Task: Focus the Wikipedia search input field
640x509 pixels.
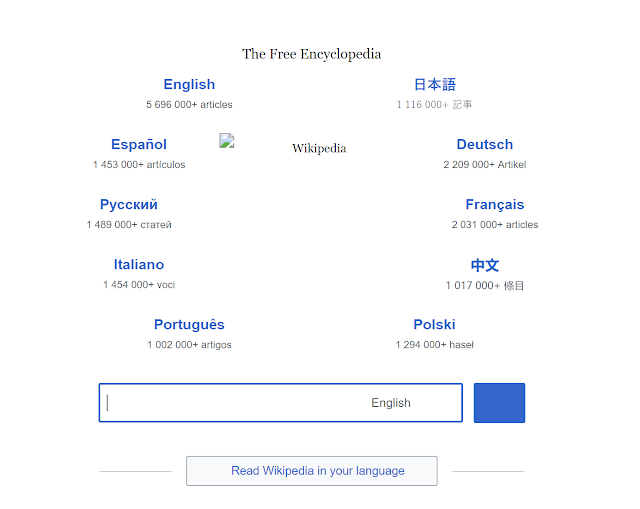Action: click(x=233, y=403)
